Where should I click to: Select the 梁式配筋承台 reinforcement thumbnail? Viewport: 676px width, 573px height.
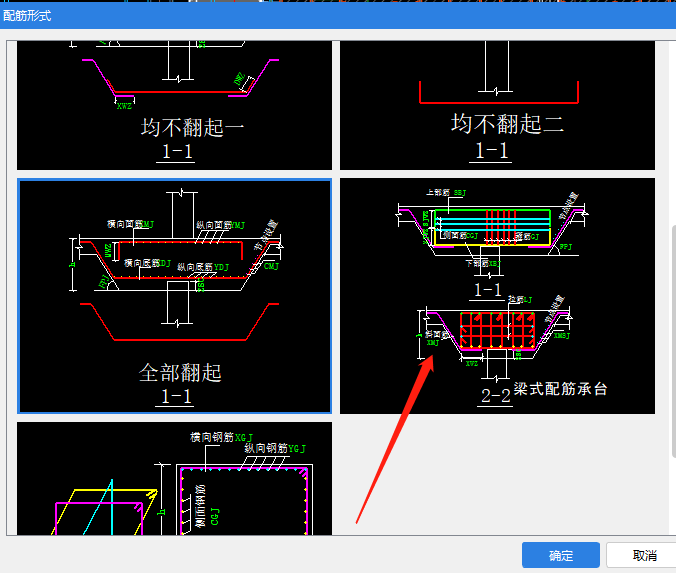click(497, 296)
